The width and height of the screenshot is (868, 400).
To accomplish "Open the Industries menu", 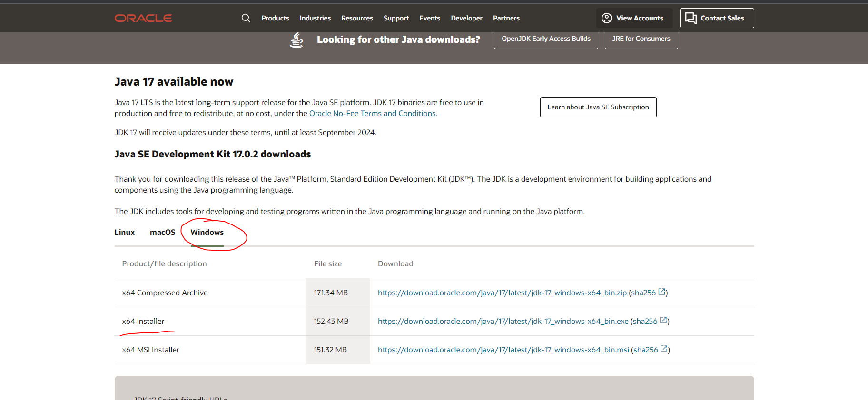I will coord(315,18).
